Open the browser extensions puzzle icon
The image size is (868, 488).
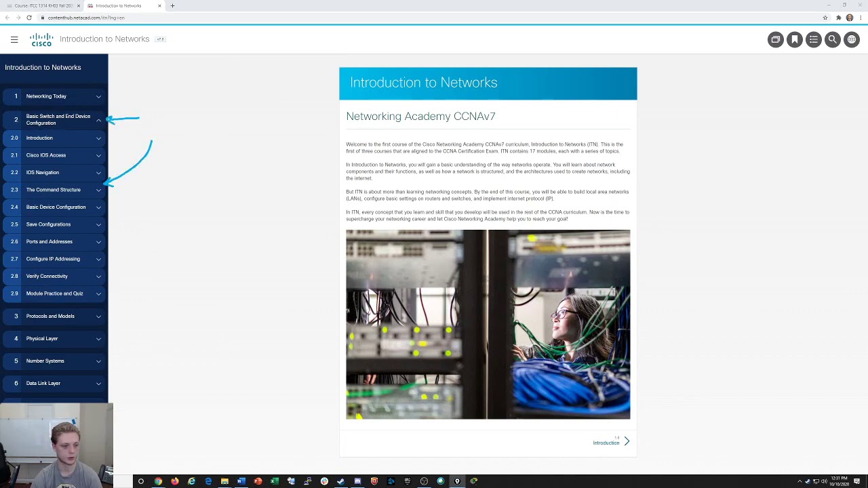point(839,18)
